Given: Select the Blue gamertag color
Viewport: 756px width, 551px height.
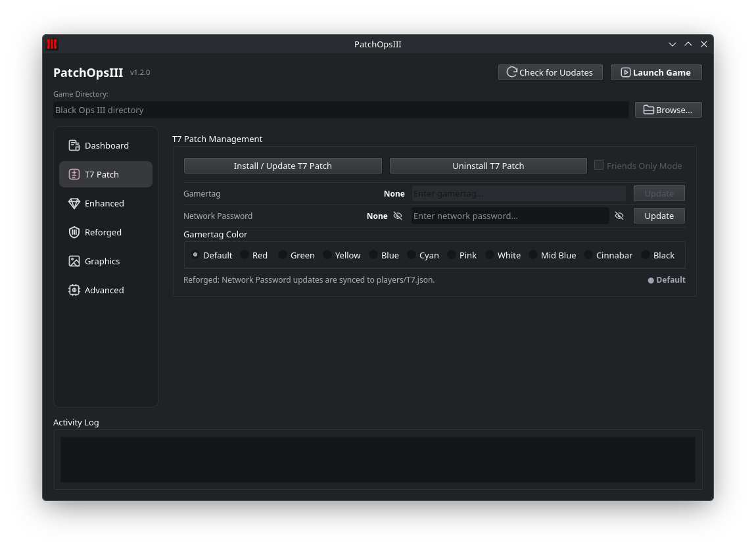Looking at the screenshot, I should 373,255.
